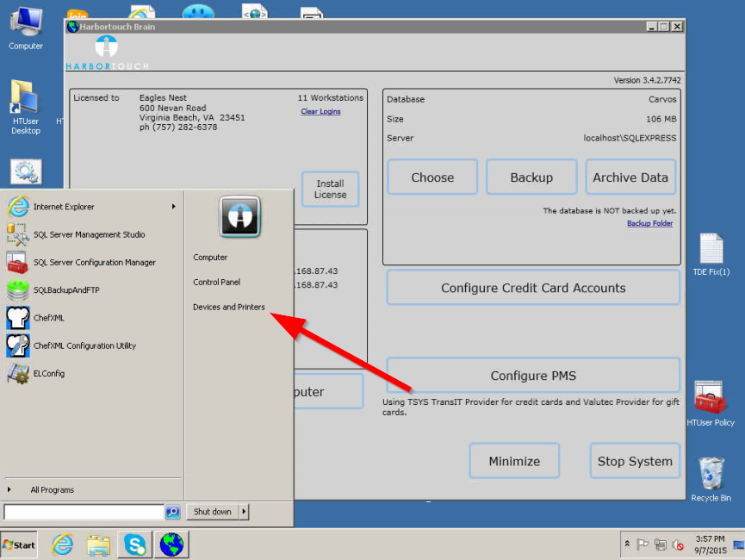The width and height of the screenshot is (745, 560).
Task: Expand the Internet Explorer submenu arrow
Action: pos(173,207)
